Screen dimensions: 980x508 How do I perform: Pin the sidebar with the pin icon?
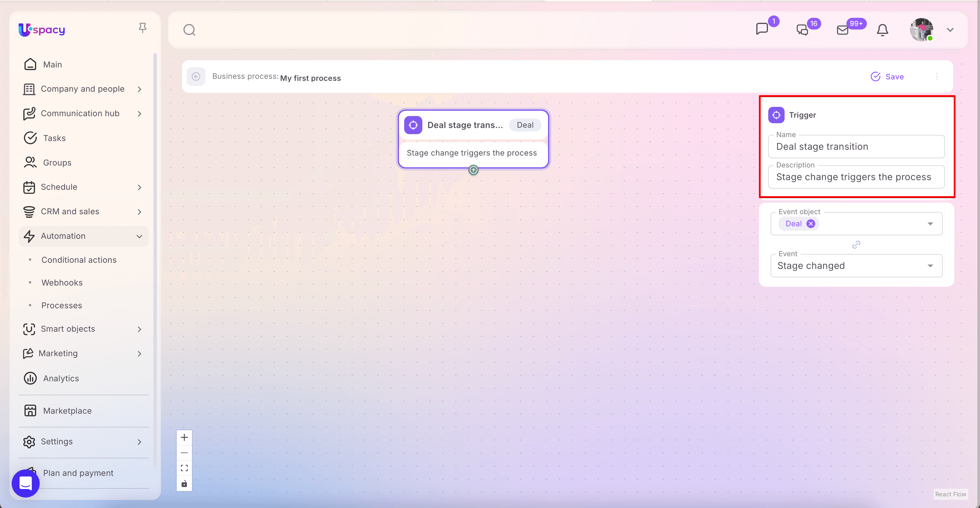pyautogui.click(x=142, y=28)
